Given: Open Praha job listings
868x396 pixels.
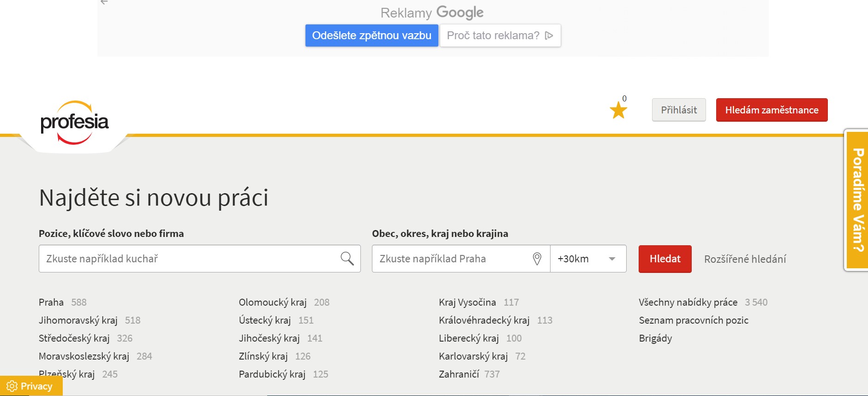Looking at the screenshot, I should [51, 302].
